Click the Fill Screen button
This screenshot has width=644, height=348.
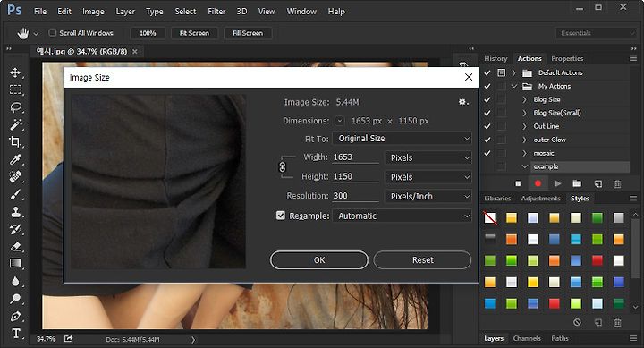pyautogui.click(x=248, y=33)
